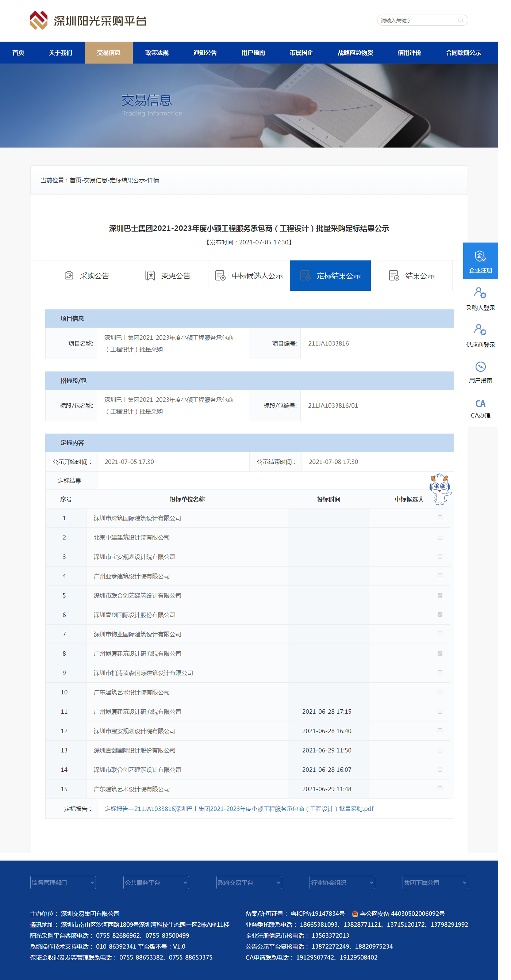Image resolution: width=511 pixels, height=980 pixels.
Task: Switch to the 采购公告 tab
Action: coord(86,275)
